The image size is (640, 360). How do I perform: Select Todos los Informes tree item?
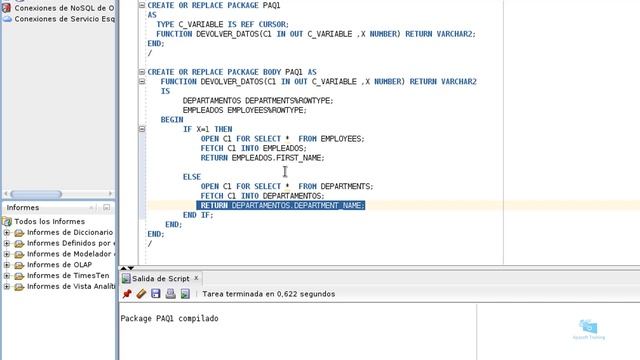(x=49, y=222)
